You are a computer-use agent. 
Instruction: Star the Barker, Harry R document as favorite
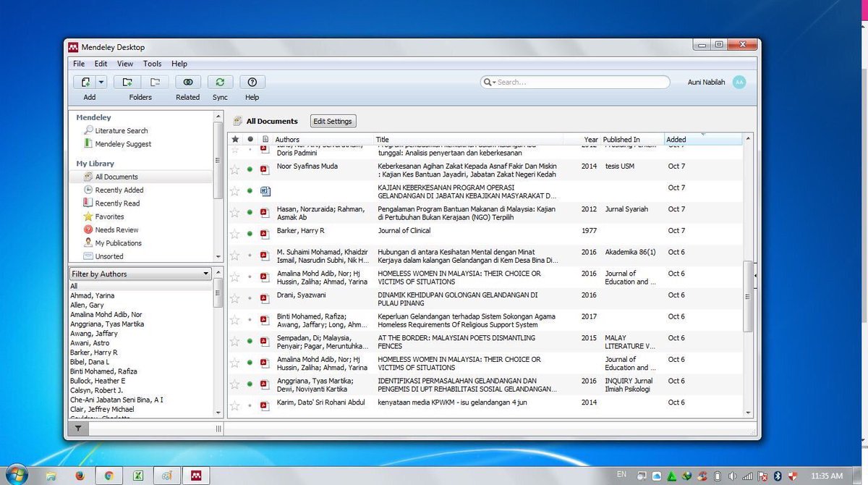coord(234,234)
